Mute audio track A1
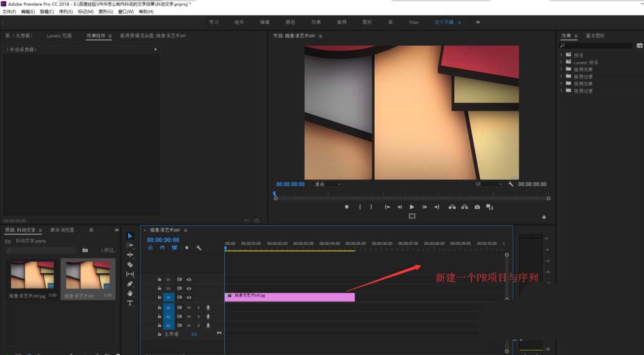Viewport: 644px width, 355px height. click(189, 308)
